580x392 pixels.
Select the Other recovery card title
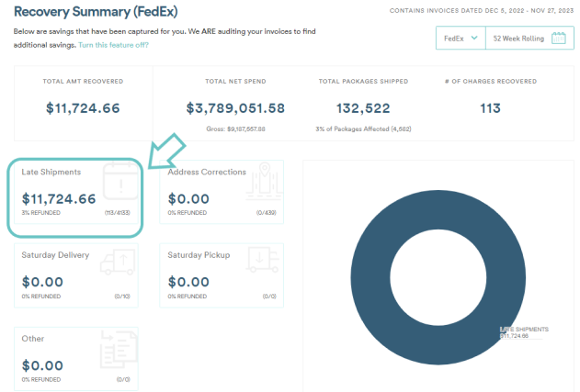[33, 338]
